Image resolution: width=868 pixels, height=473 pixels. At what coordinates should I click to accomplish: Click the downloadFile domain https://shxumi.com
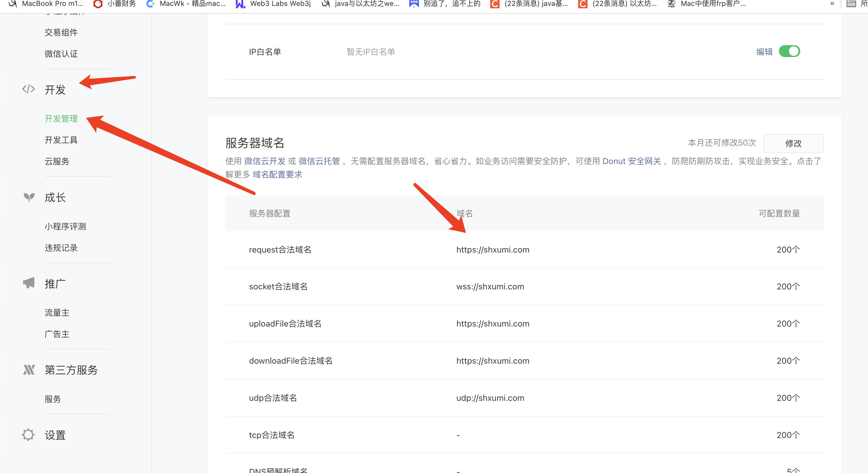point(493,361)
